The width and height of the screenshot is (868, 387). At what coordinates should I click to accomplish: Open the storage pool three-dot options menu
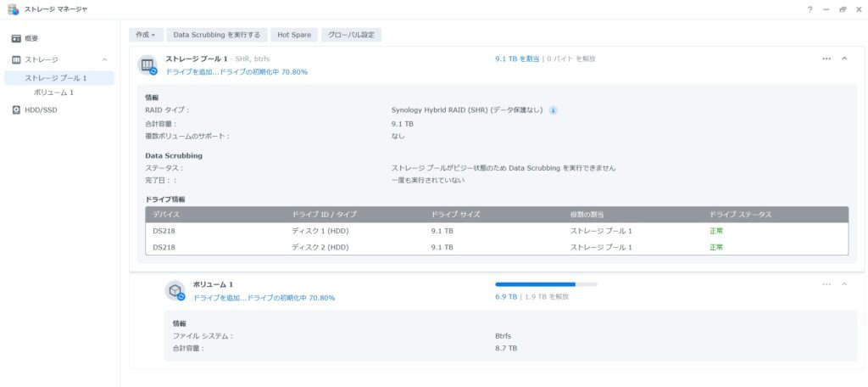(x=826, y=59)
